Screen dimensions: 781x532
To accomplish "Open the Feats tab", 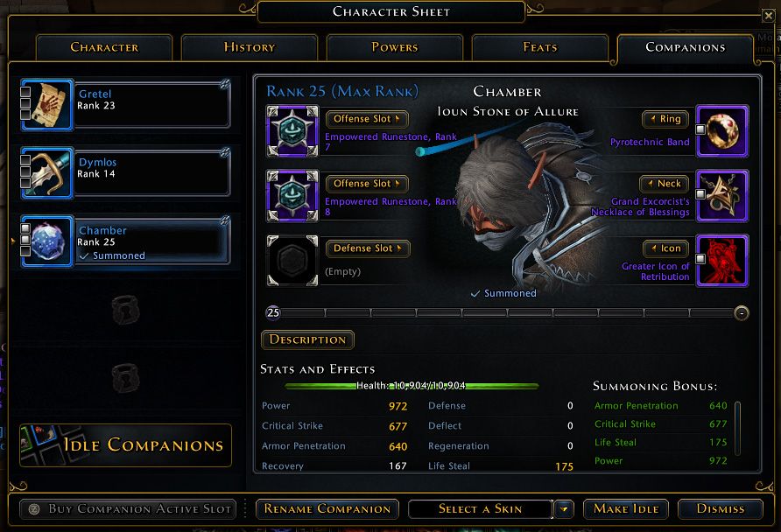I will click(x=540, y=47).
